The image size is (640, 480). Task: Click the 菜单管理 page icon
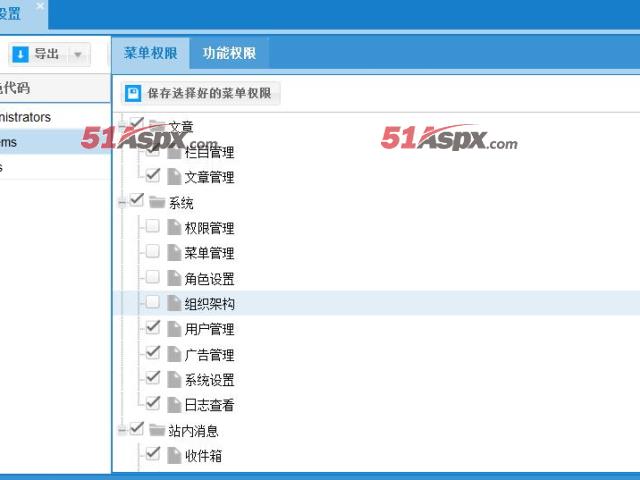click(174, 253)
